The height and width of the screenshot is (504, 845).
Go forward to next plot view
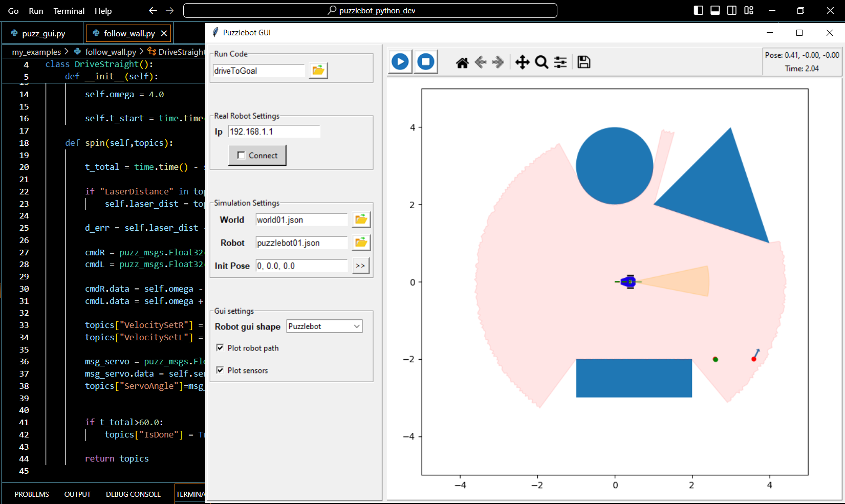pyautogui.click(x=498, y=62)
